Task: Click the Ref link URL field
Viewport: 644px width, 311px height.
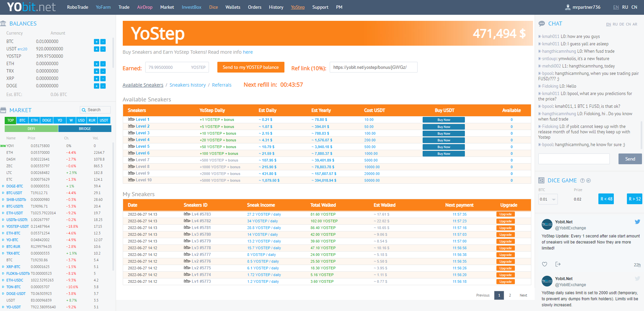Action: coord(374,67)
